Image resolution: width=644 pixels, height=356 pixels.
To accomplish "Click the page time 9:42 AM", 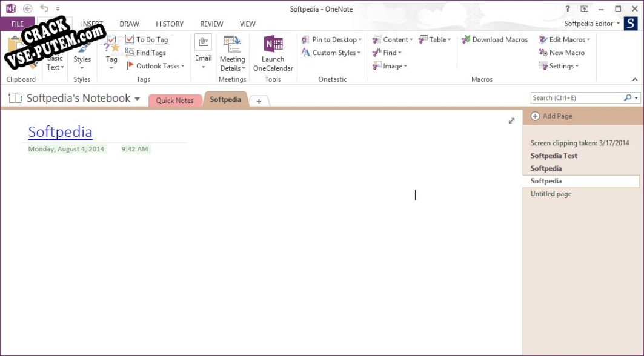I will 134,149.
